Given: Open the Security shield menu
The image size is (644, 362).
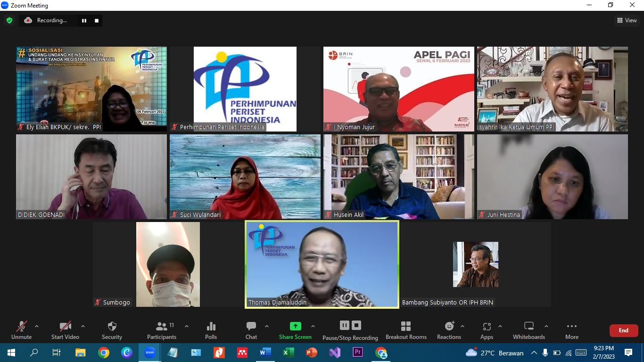Looking at the screenshot, I should [x=112, y=330].
